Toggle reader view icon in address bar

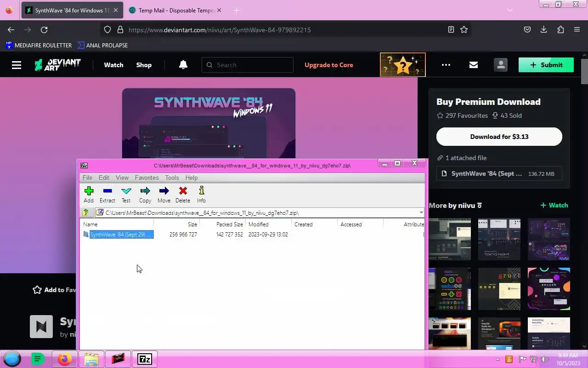[x=451, y=29]
